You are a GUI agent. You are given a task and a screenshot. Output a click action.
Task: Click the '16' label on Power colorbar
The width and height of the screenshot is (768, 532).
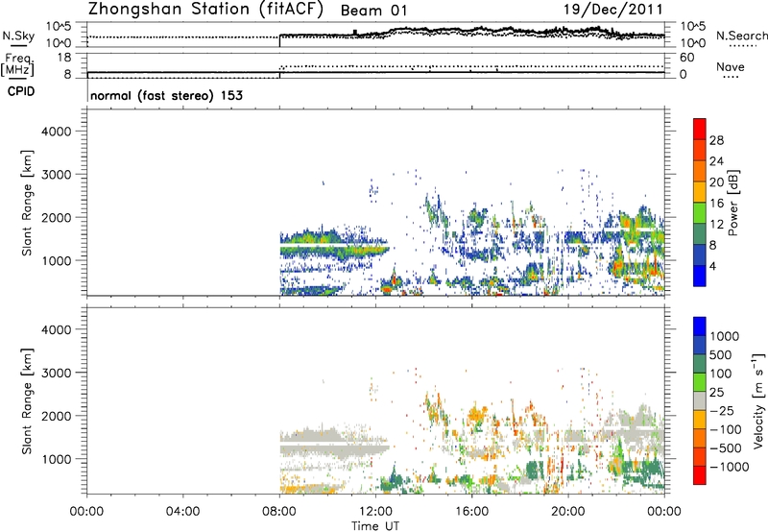coord(716,204)
